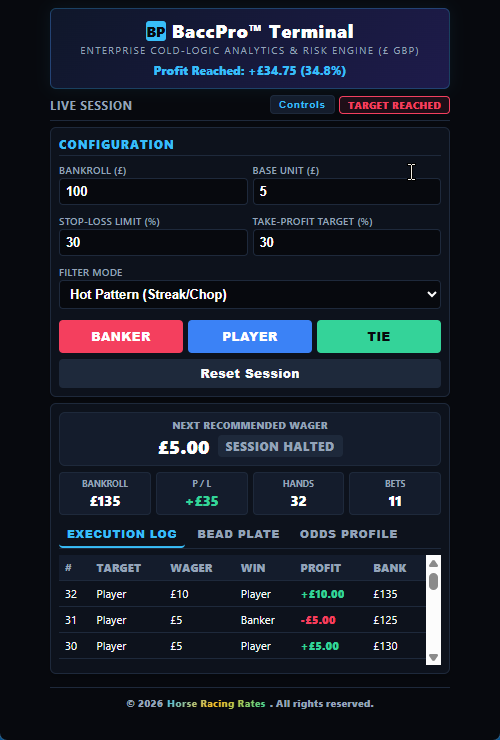Click the execution log scrollbar thumb

tap(433, 581)
